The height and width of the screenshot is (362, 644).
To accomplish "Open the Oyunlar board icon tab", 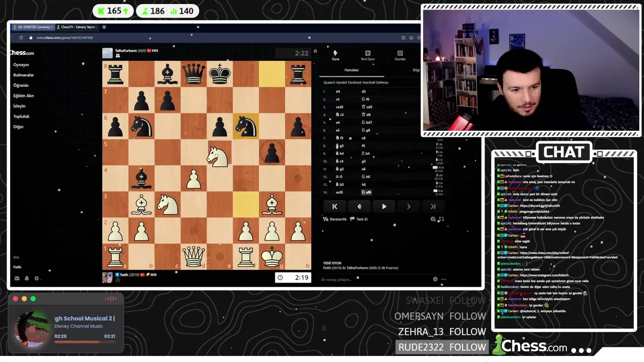I will pos(400,55).
